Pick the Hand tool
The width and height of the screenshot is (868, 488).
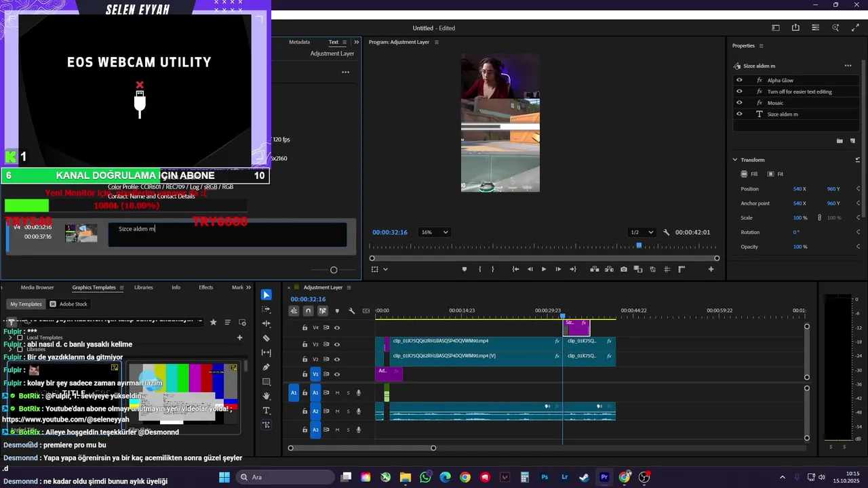267,396
